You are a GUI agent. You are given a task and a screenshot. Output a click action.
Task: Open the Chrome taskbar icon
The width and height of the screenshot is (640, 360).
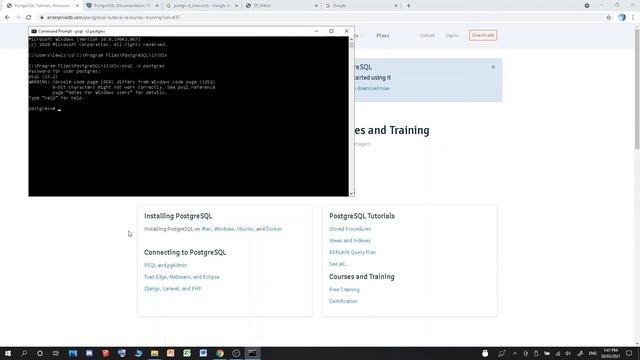point(220,353)
